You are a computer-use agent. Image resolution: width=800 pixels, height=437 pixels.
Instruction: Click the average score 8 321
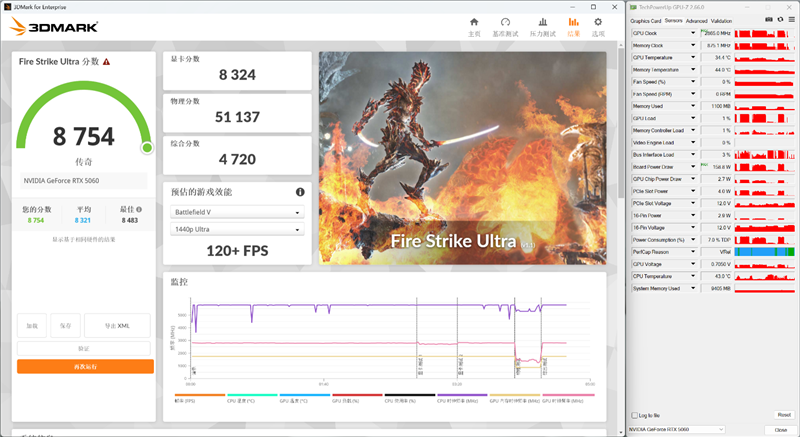(x=83, y=220)
